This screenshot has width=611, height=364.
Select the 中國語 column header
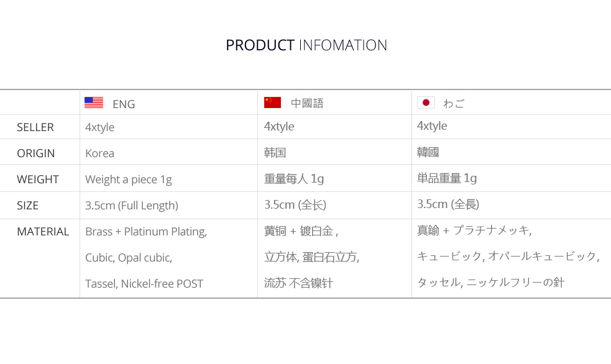(x=307, y=103)
